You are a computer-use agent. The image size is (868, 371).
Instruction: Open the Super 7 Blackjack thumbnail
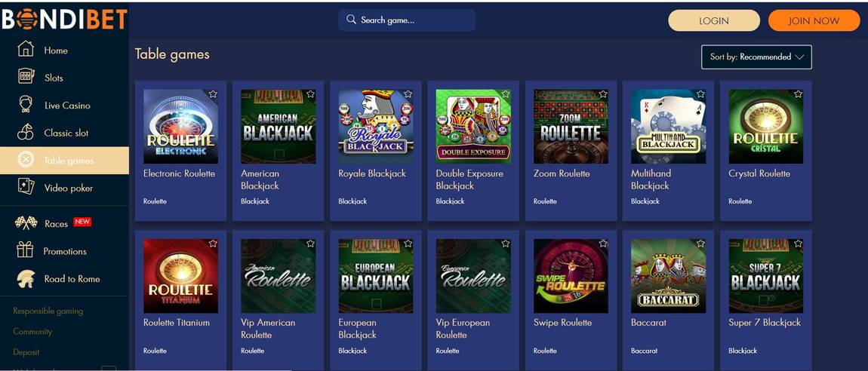pyautogui.click(x=765, y=276)
